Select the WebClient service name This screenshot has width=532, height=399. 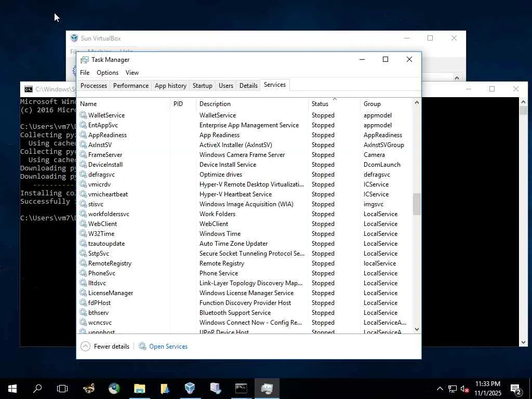[x=102, y=223]
